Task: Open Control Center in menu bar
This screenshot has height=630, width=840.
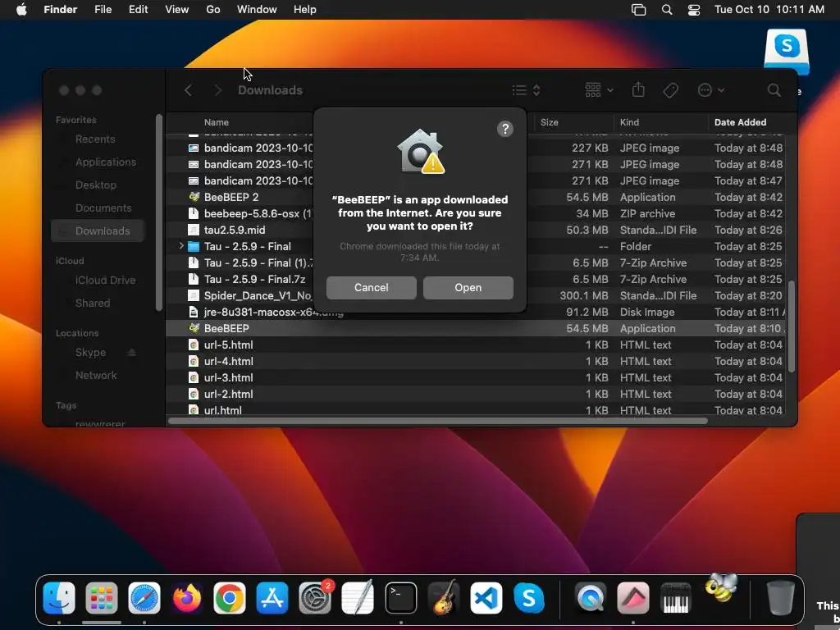Action: point(694,10)
